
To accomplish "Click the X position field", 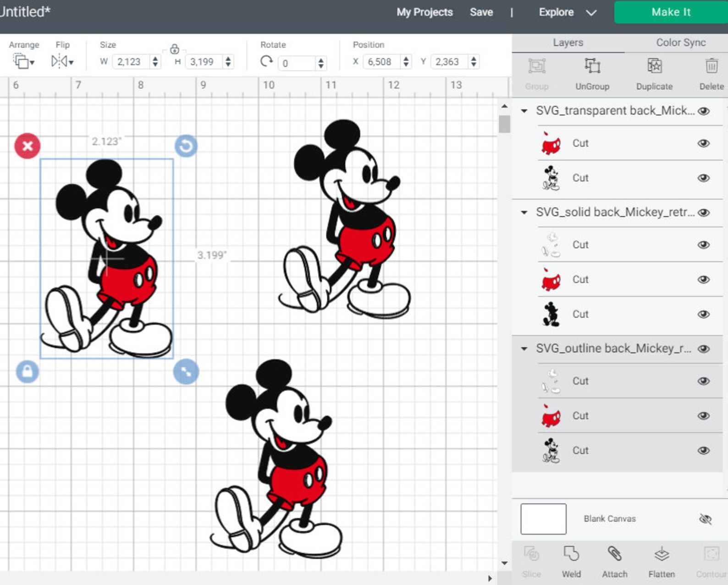I will [381, 62].
